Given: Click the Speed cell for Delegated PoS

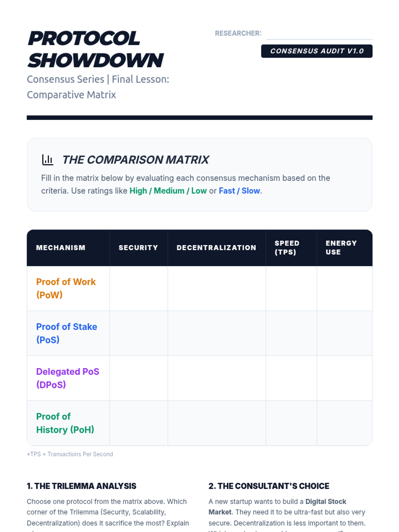Looking at the screenshot, I should pyautogui.click(x=291, y=378).
